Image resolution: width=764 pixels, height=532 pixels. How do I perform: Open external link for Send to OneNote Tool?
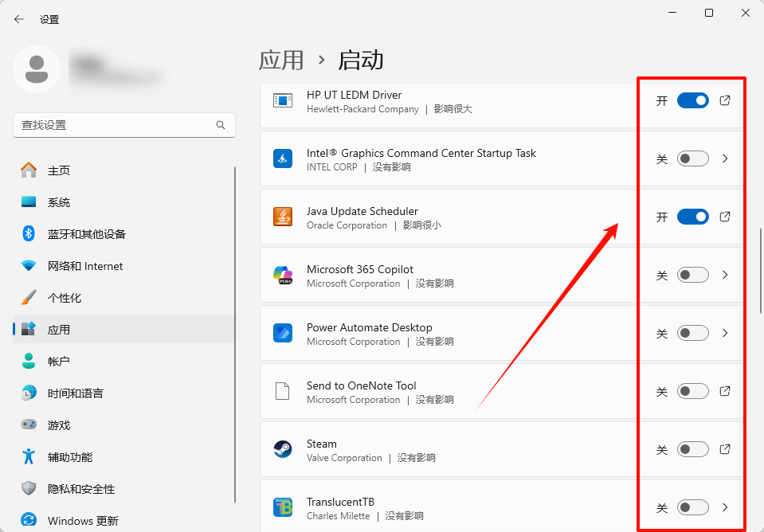click(x=725, y=391)
